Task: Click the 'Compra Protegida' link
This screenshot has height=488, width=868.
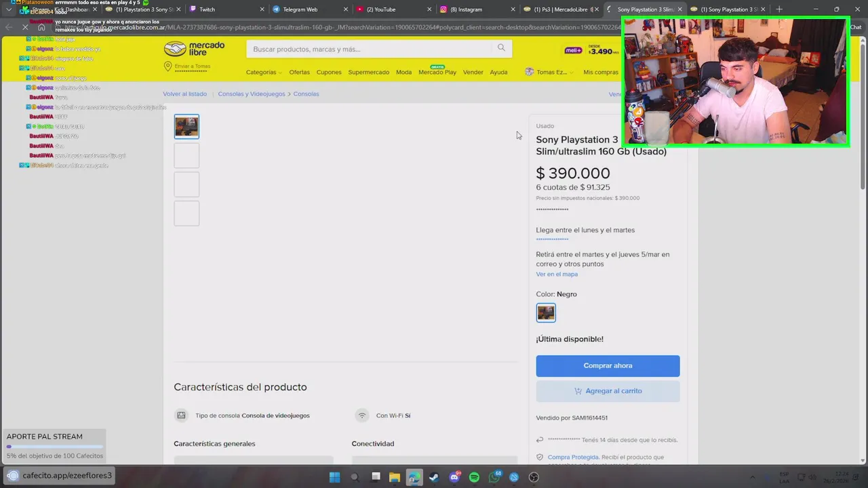Action: click(573, 457)
